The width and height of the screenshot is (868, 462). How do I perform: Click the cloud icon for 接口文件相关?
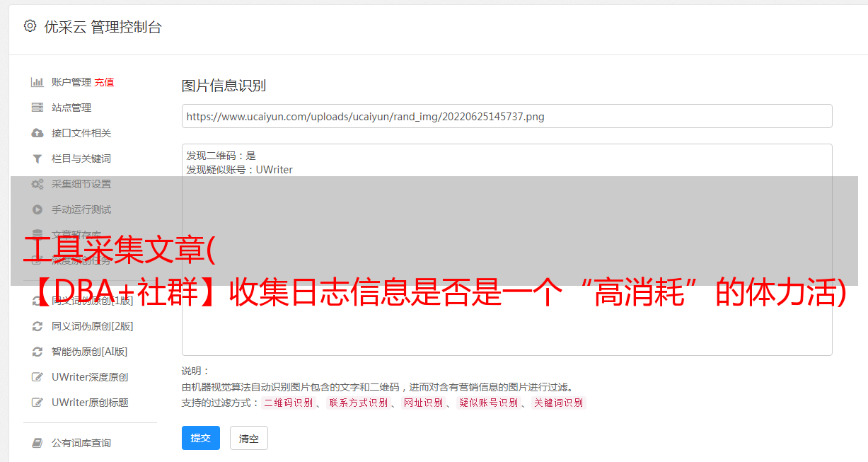tap(37, 133)
